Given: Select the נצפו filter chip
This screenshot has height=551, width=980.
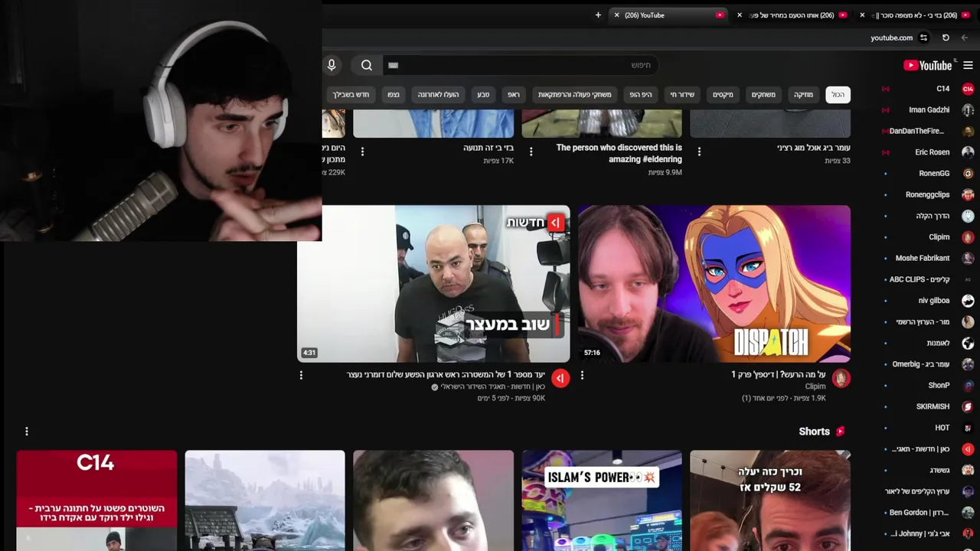Looking at the screenshot, I should click(393, 95).
